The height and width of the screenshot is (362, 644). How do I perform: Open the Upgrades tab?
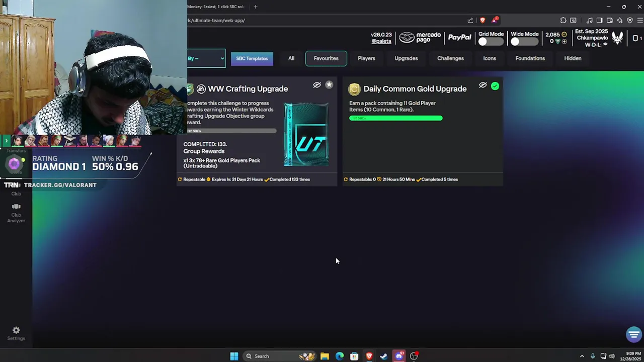coord(406,58)
